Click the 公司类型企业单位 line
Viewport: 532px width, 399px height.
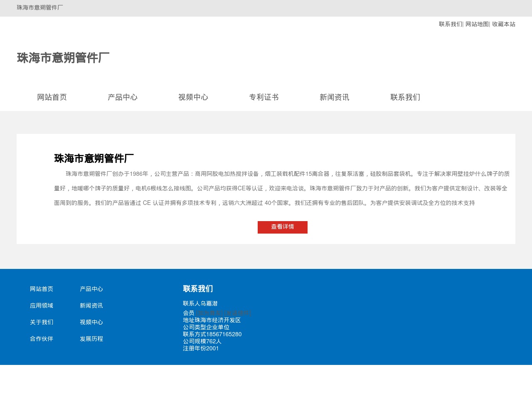point(206,327)
